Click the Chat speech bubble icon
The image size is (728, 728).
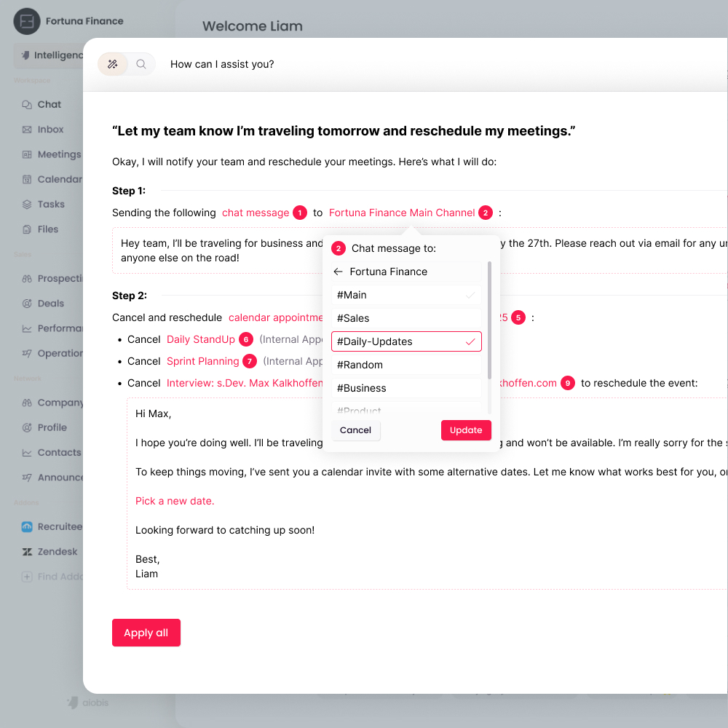pos(27,104)
